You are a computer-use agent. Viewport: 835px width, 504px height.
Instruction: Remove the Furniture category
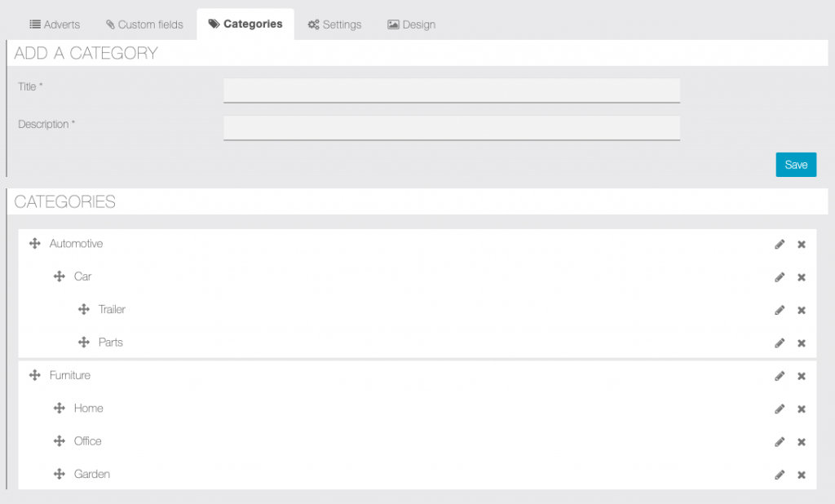(802, 376)
